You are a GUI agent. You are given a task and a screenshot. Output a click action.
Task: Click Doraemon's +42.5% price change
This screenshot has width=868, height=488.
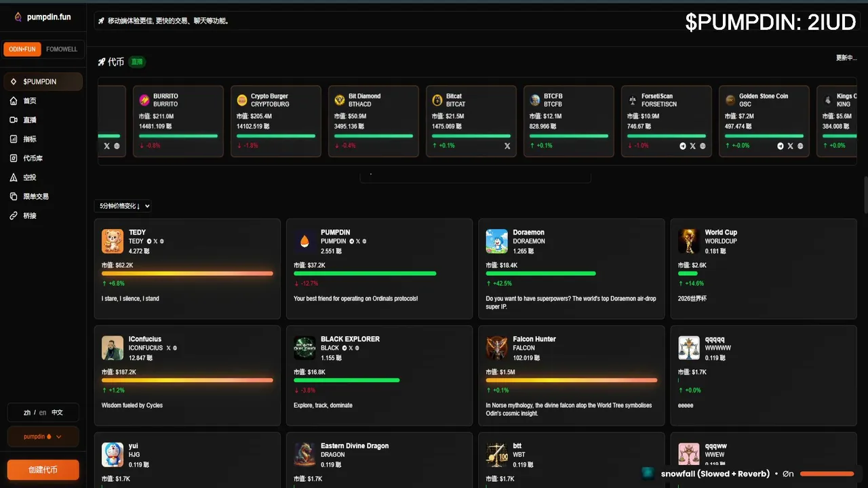click(x=499, y=283)
